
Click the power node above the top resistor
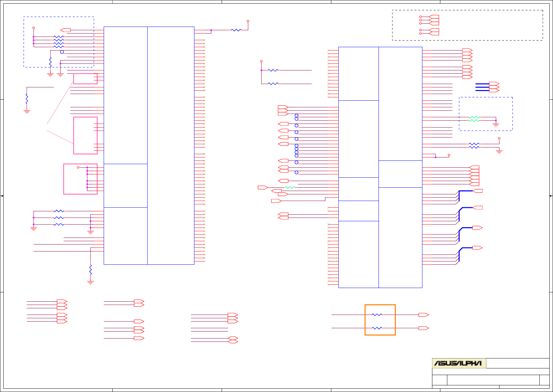click(x=248, y=21)
